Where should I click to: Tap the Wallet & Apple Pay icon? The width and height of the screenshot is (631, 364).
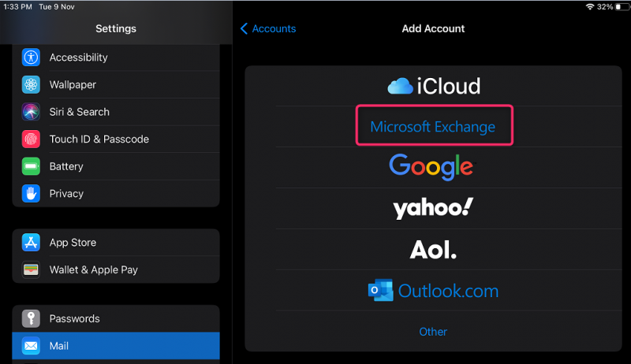[31, 269]
